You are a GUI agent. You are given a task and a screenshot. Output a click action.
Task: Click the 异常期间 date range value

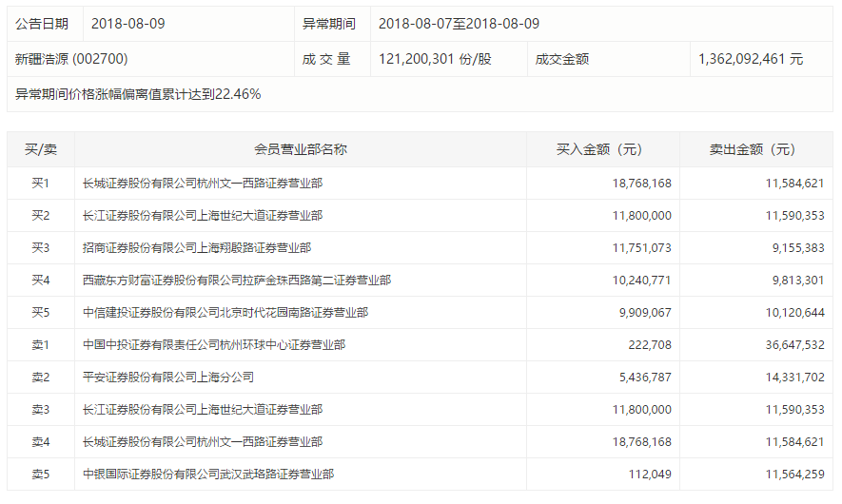459,24
